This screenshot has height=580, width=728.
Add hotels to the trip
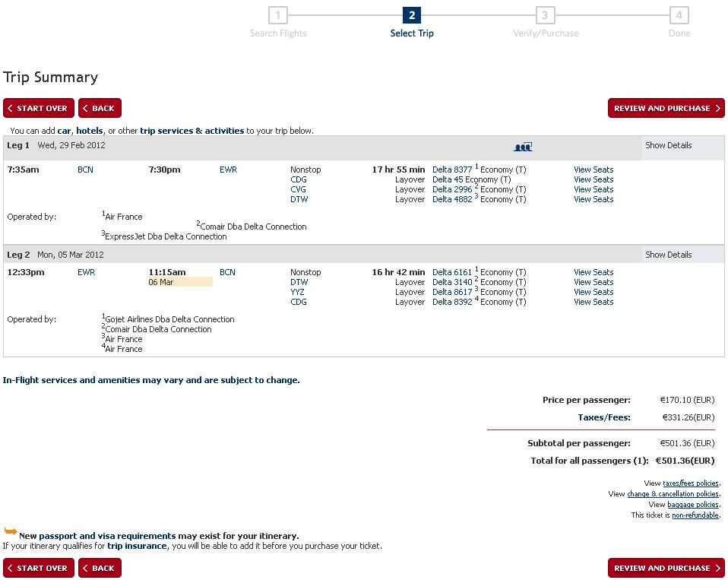tap(89, 131)
